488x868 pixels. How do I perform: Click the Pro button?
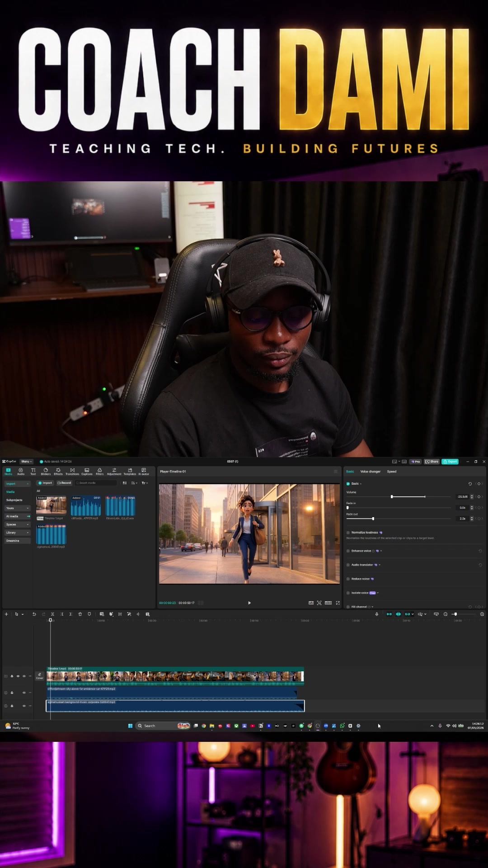pos(415,462)
